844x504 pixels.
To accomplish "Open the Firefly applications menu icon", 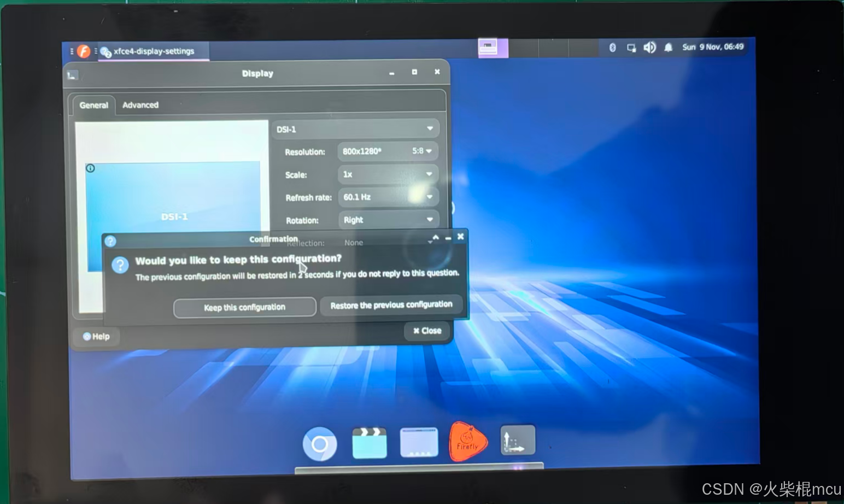I will (84, 51).
